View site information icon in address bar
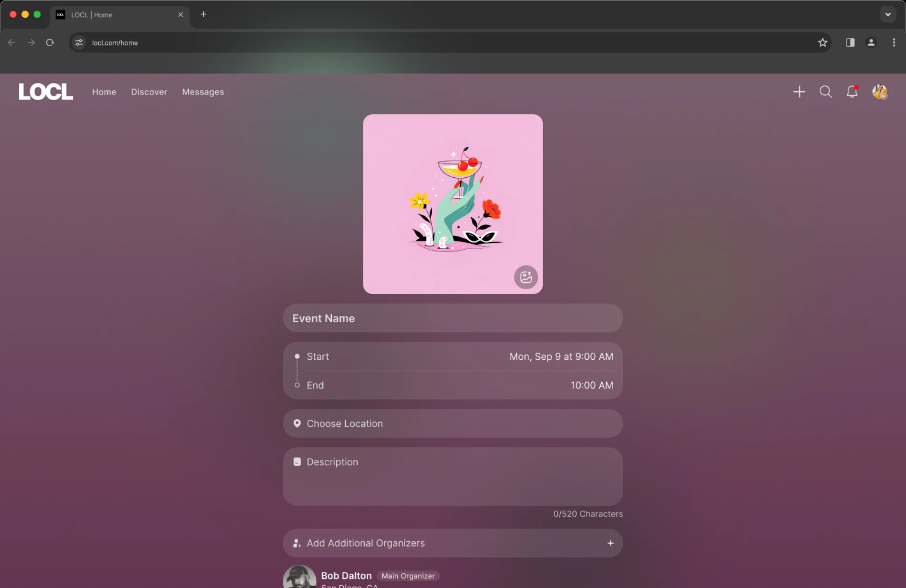The height and width of the screenshot is (588, 906). [79, 42]
